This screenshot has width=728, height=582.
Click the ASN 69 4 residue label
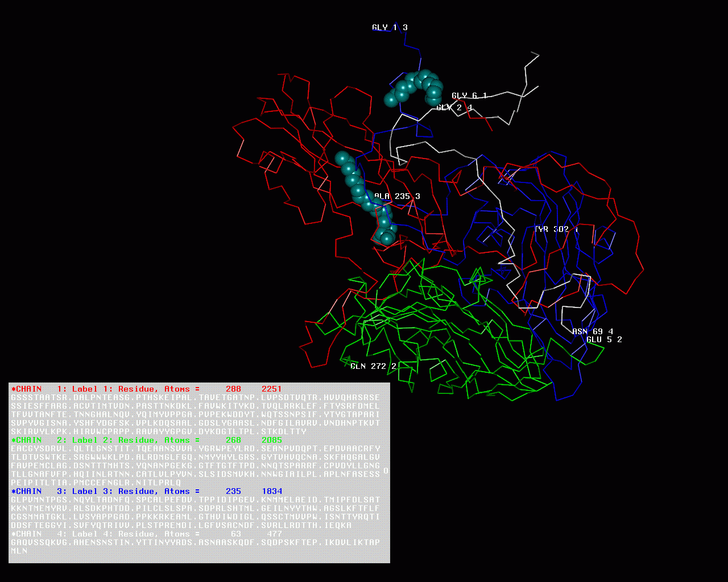(x=592, y=331)
